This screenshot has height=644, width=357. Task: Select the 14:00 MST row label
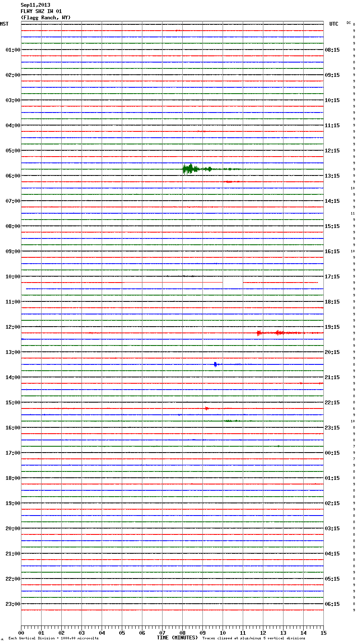(x=13, y=377)
